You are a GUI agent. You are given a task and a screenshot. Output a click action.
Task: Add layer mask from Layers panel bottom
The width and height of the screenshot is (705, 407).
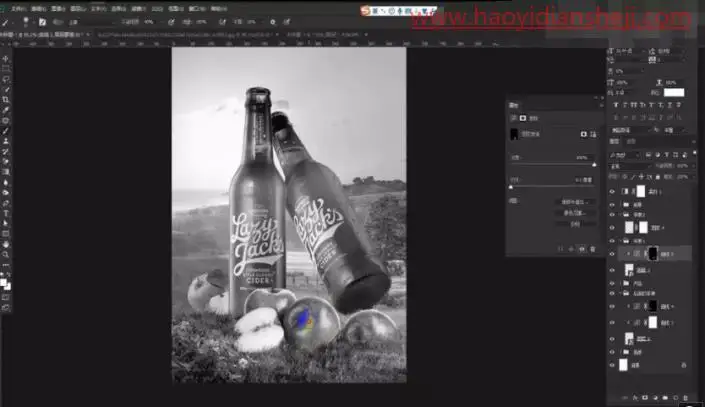645,398
